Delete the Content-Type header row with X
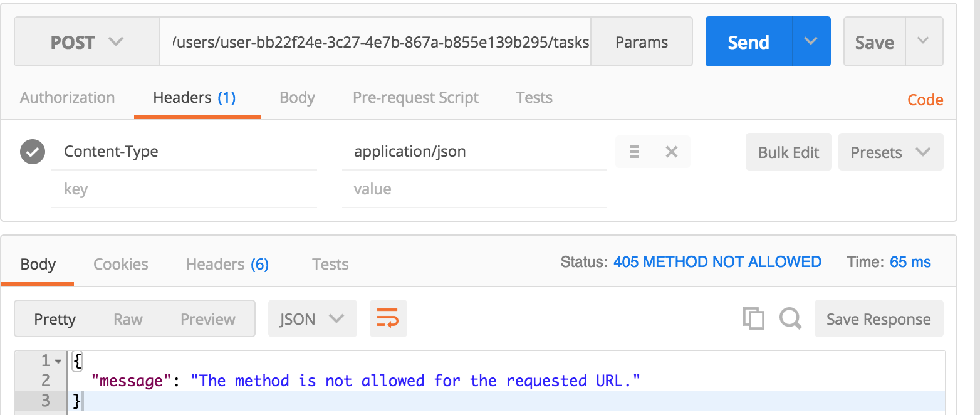This screenshot has width=980, height=415. coord(672,152)
